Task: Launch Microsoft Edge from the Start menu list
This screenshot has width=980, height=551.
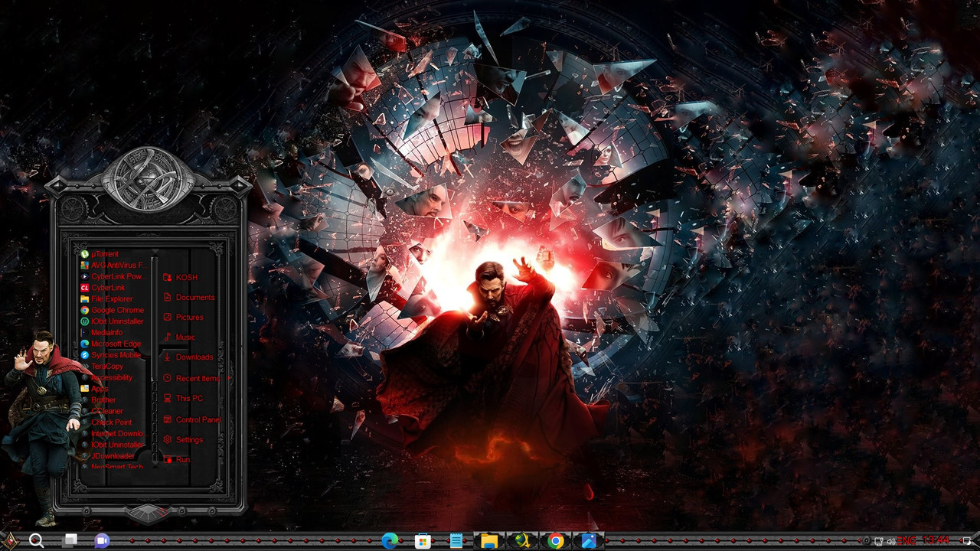Action: [x=111, y=344]
